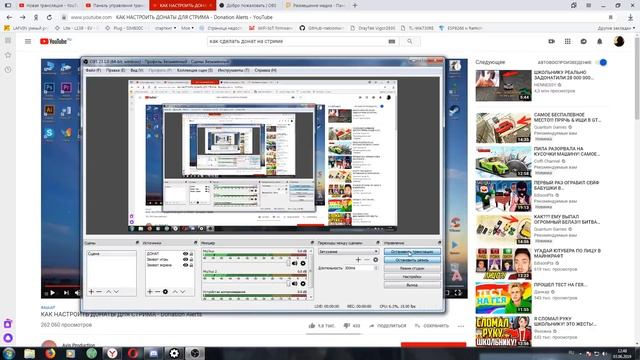Open YouTube messages icon
This screenshot has width=640, height=360.
(x=584, y=41)
